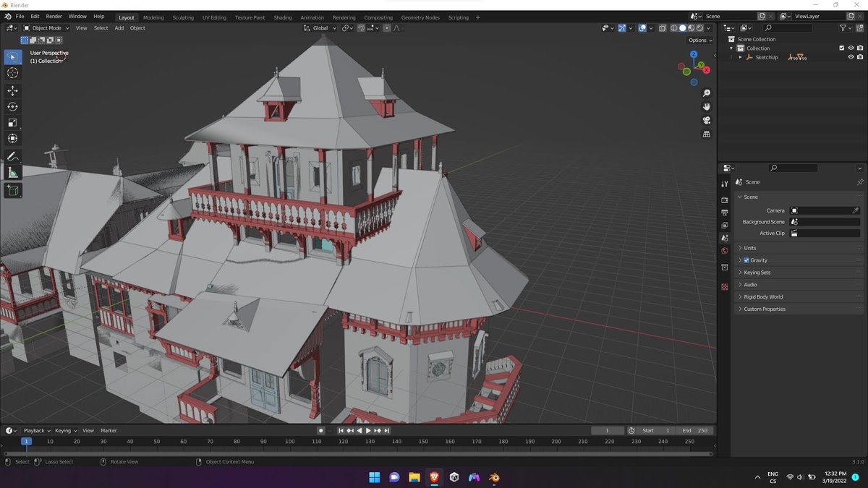The width and height of the screenshot is (868, 488).
Task: Open the Tool properties tab
Action: click(725, 184)
